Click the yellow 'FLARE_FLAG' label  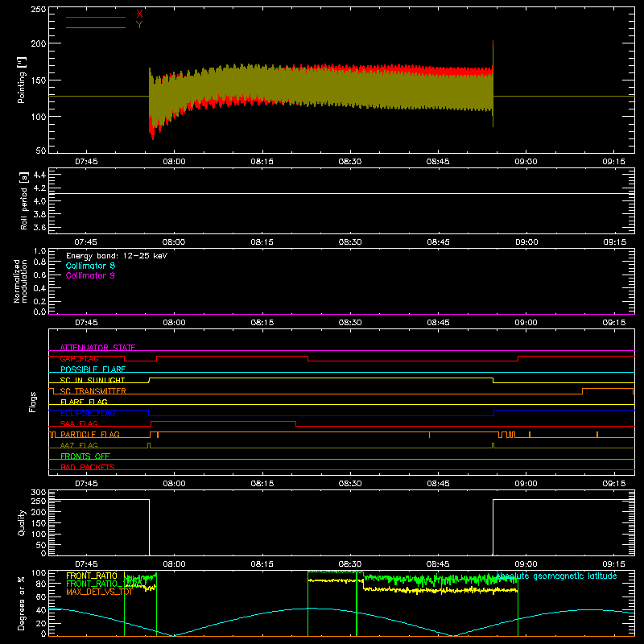(84, 402)
